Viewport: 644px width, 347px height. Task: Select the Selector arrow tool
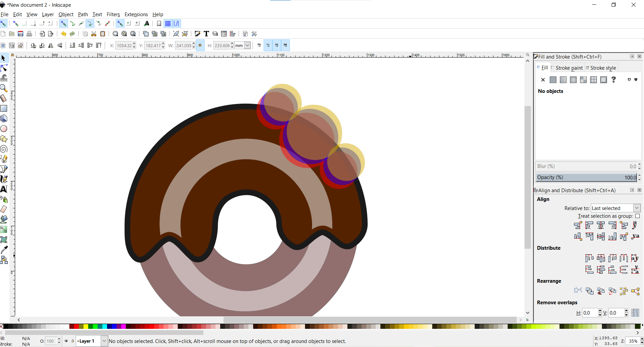coord(4,58)
